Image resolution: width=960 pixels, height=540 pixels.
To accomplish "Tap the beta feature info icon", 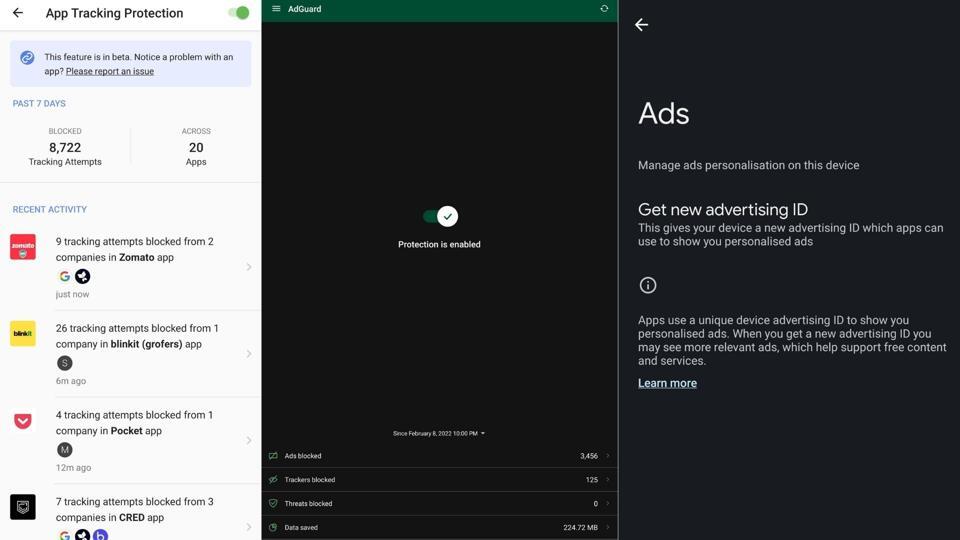I will click(27, 58).
